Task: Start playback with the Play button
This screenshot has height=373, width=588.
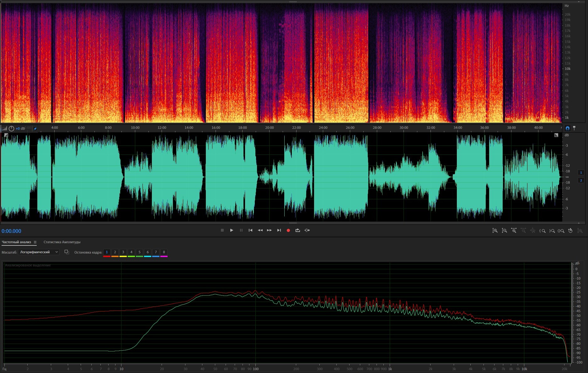Action: click(232, 230)
